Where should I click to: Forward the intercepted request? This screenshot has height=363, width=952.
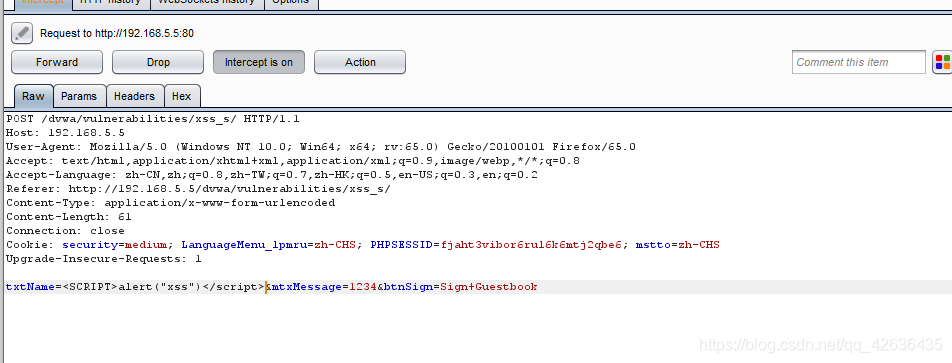[57, 62]
